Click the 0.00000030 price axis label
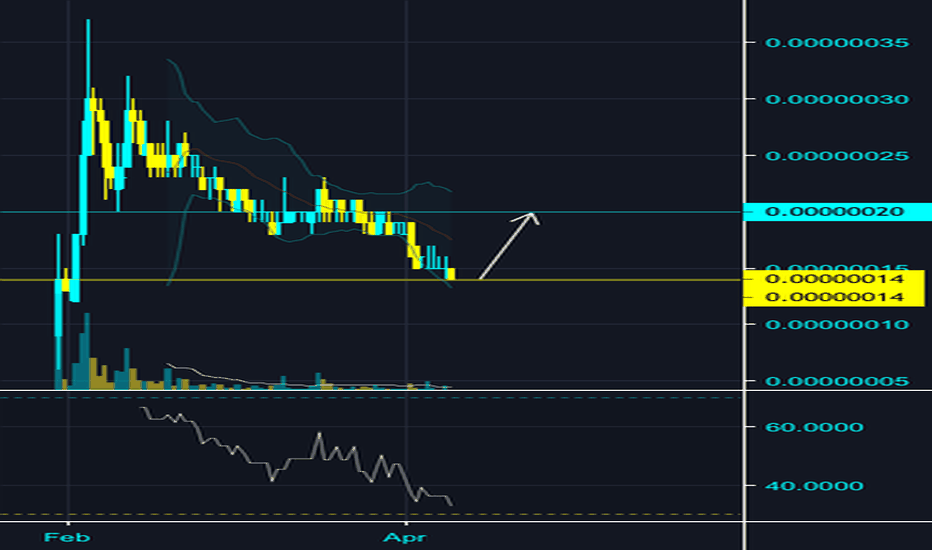 click(837, 99)
